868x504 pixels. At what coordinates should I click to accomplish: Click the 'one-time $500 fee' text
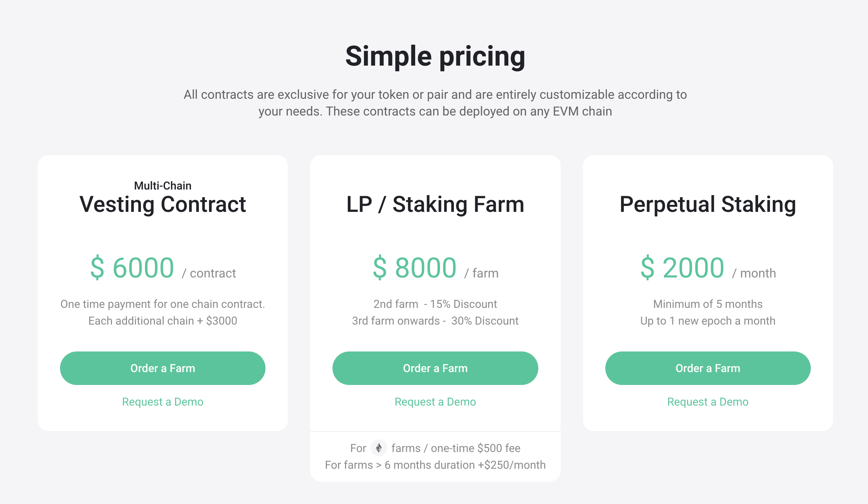click(475, 448)
